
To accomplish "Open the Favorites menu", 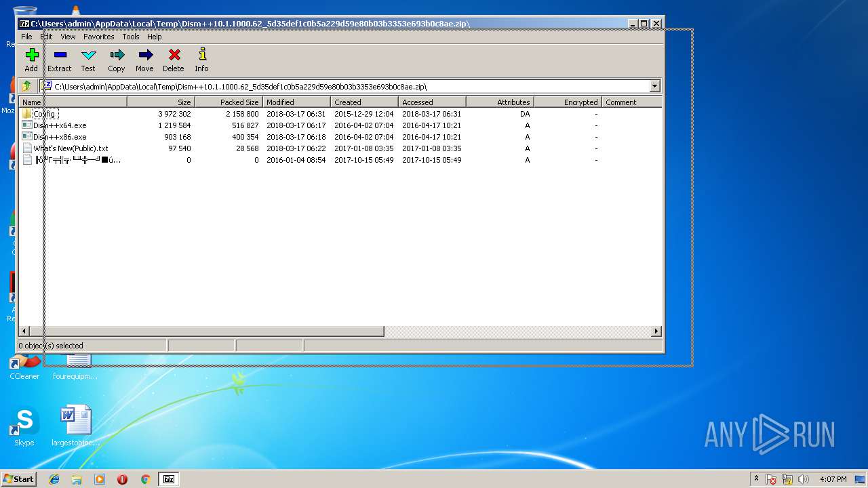I will (99, 37).
